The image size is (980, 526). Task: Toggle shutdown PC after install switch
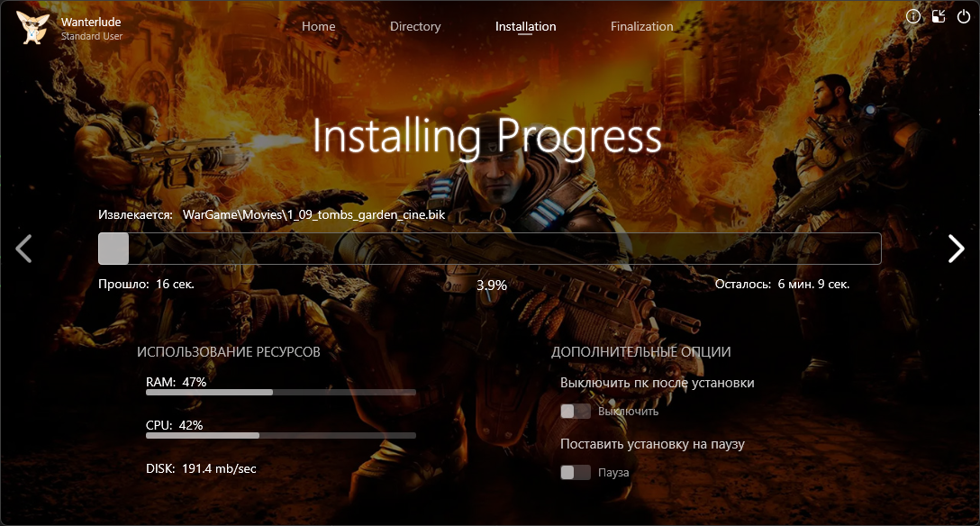tap(576, 411)
